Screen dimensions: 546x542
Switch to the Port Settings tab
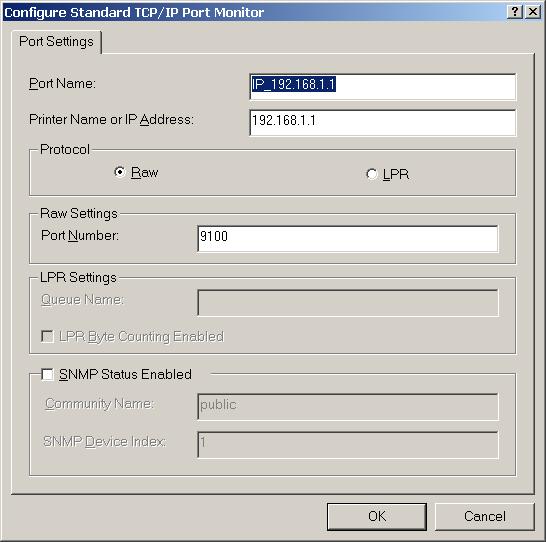click(x=56, y=42)
